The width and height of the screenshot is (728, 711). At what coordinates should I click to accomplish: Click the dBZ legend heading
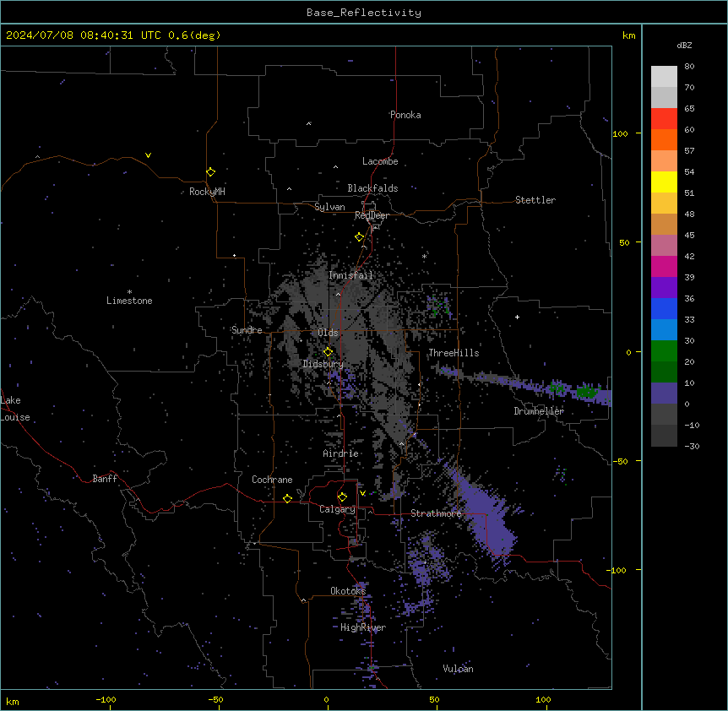(x=684, y=46)
